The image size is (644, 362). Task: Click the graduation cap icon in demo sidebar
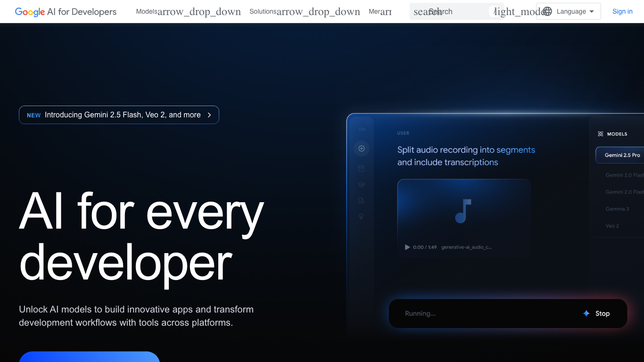click(362, 185)
